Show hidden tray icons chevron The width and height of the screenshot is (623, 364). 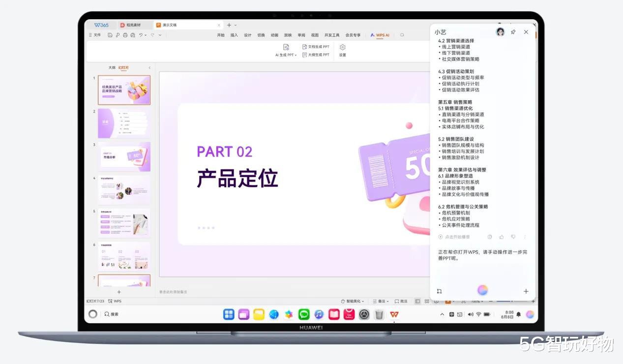[x=442, y=314]
